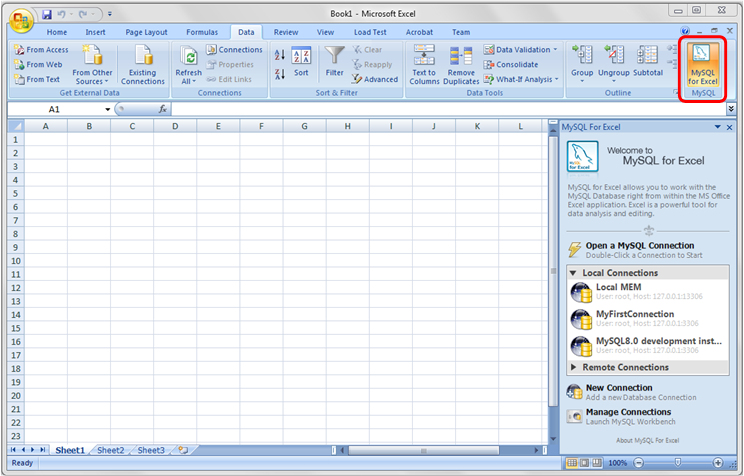Click the MySQL for Excel dolphin logo

click(x=583, y=156)
